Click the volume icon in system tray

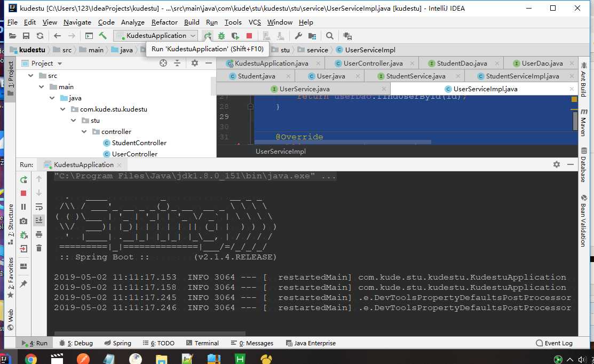point(582,359)
